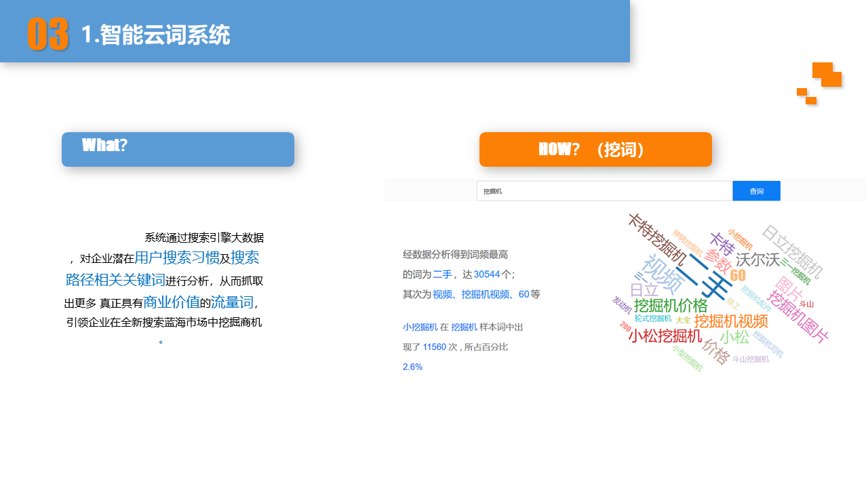Click the orange 60 word cloud entry
Viewport: 868px width, 488px height.
(x=736, y=274)
